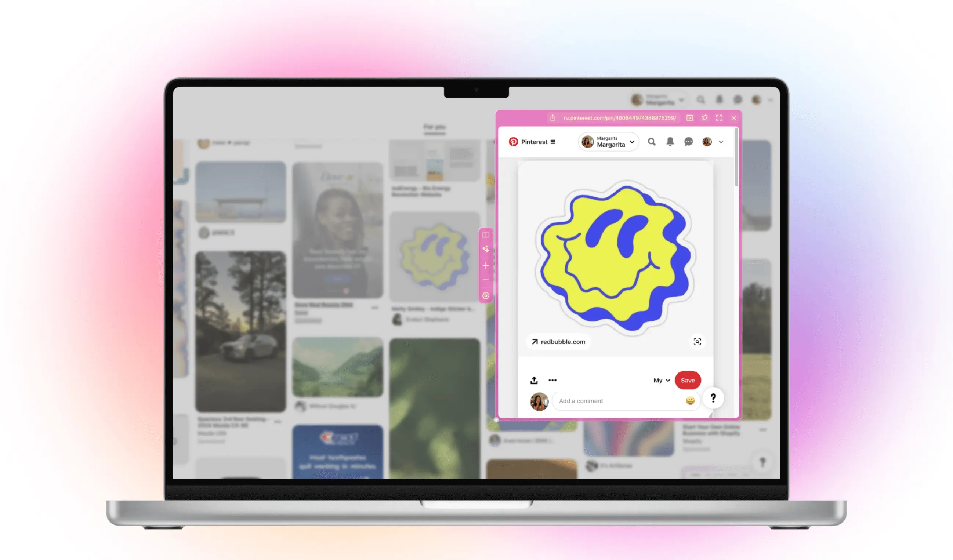Screen dimensions: 953x560
Task: Select the Add a comment input field
Action: tap(620, 401)
